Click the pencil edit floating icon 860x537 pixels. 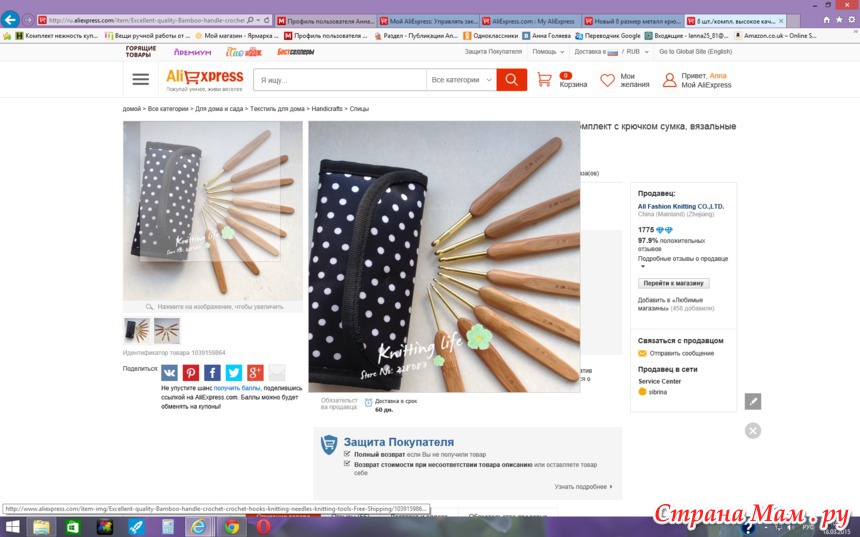(752, 402)
